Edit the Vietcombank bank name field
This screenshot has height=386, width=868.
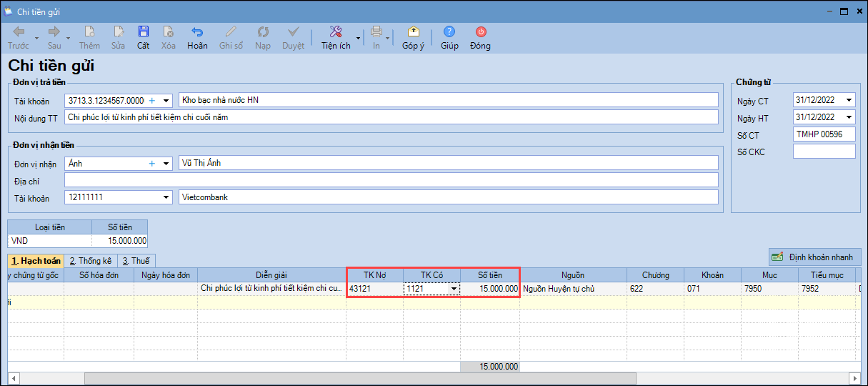click(x=448, y=197)
